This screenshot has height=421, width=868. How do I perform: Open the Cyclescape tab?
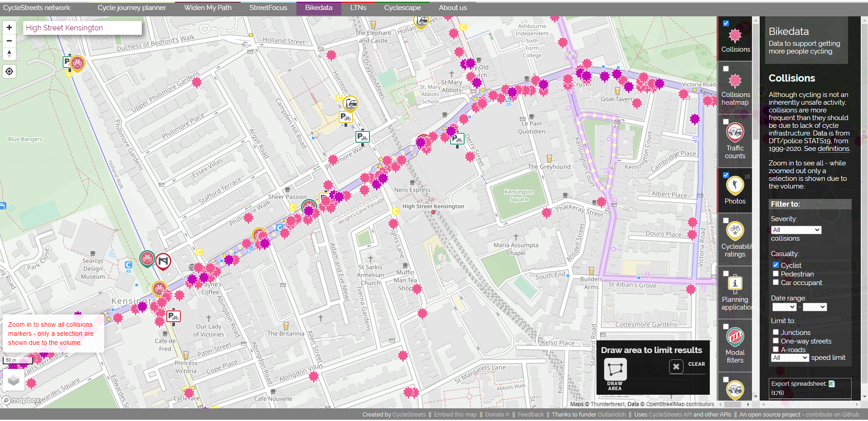point(402,8)
